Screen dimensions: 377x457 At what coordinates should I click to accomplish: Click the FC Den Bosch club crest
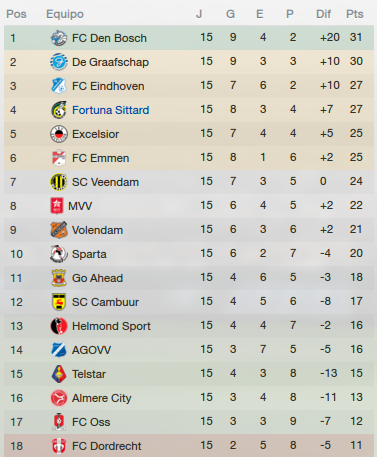pos(59,38)
